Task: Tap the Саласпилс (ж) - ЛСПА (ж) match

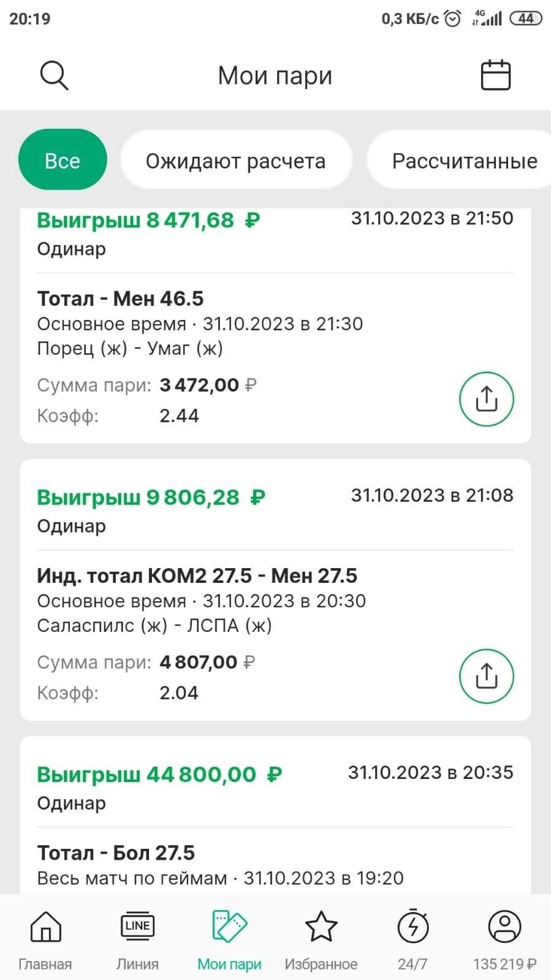Action: [x=154, y=626]
